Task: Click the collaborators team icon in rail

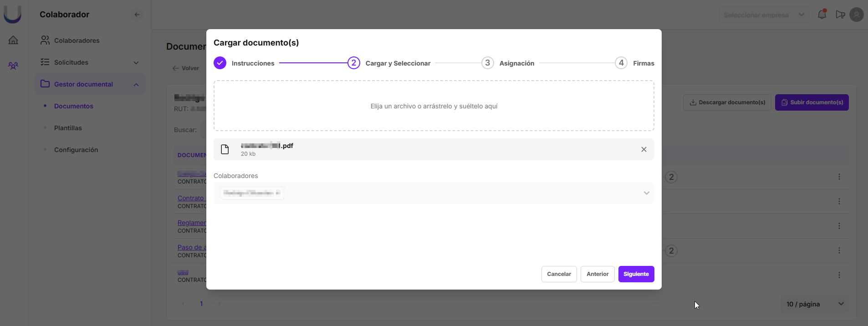Action: tap(13, 66)
